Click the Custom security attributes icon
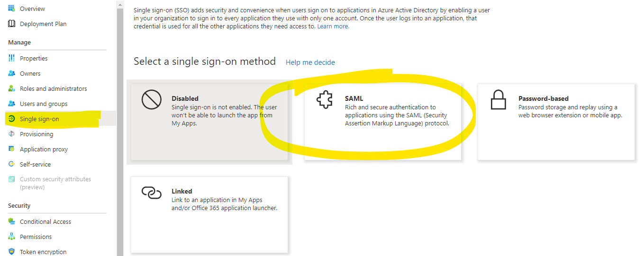The image size is (644, 256). pyautogui.click(x=11, y=179)
